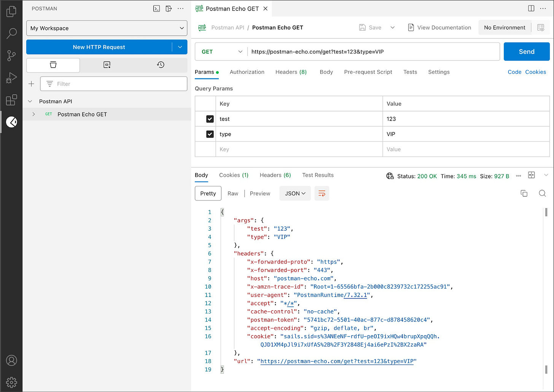
Task: Collapse the response pane chevron
Action: 546,175
